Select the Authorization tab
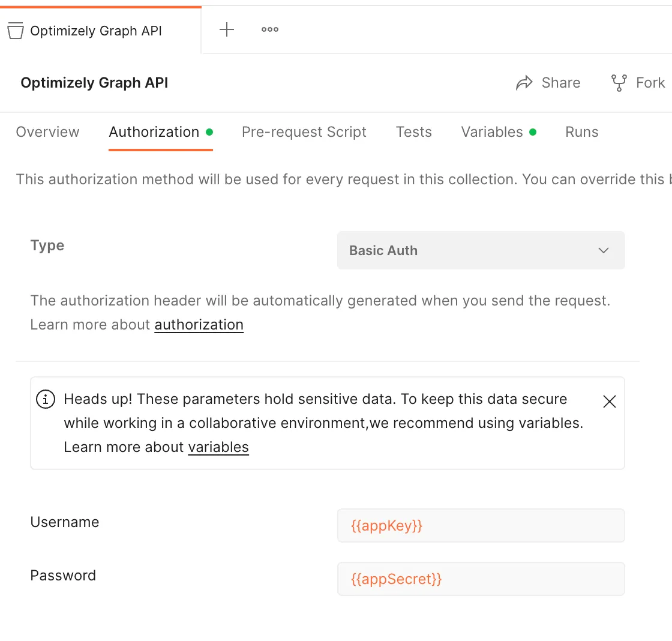Image resolution: width=672 pixels, height=641 pixels. 161,132
